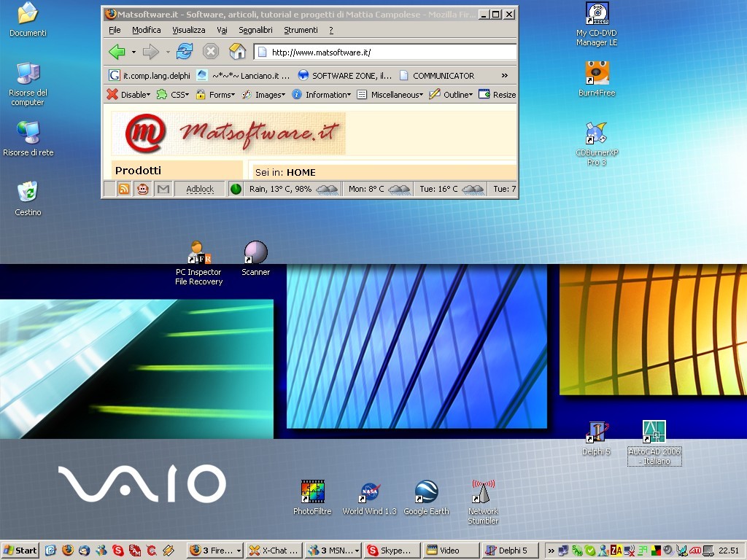
Task: Expand the Forms toolbar dropdown
Action: tap(215, 94)
